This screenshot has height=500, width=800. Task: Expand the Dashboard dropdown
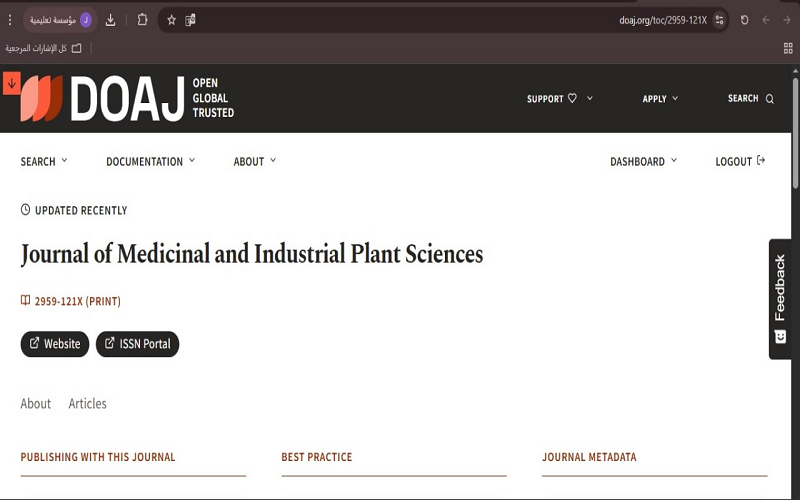coord(643,162)
